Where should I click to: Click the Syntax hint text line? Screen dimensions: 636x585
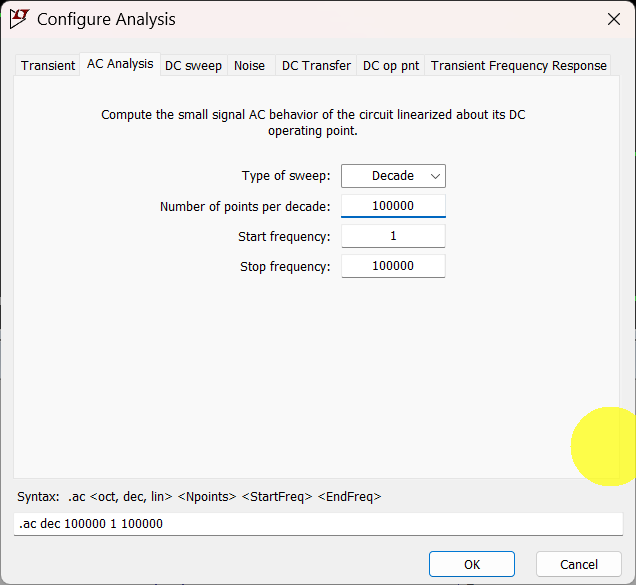pos(199,496)
